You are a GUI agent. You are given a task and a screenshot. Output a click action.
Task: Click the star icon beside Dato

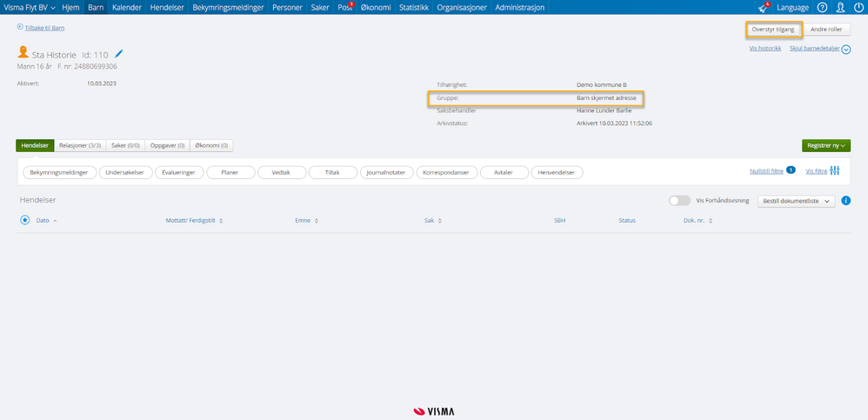(x=25, y=220)
